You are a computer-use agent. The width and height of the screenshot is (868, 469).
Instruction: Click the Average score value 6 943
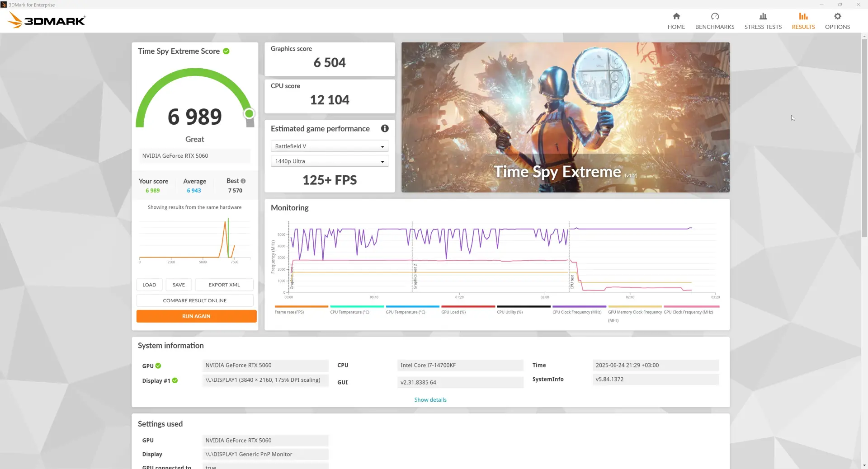(194, 191)
